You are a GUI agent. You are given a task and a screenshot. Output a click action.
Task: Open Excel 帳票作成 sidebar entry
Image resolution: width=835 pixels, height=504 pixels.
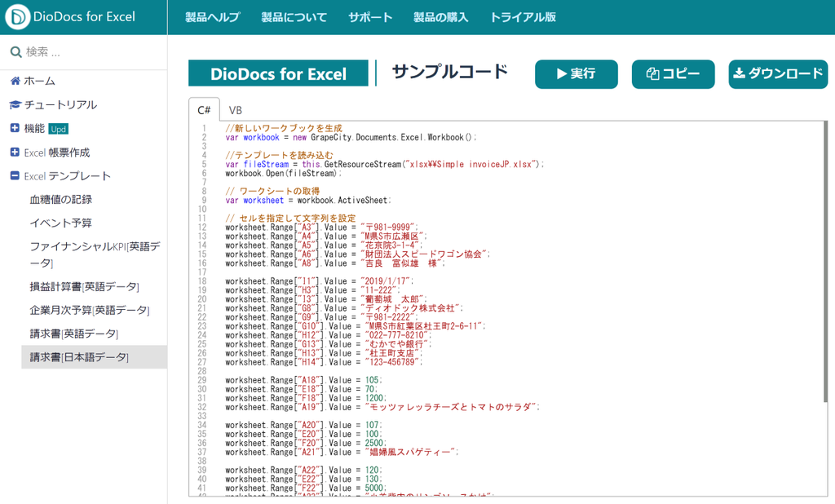pyautogui.click(x=57, y=153)
